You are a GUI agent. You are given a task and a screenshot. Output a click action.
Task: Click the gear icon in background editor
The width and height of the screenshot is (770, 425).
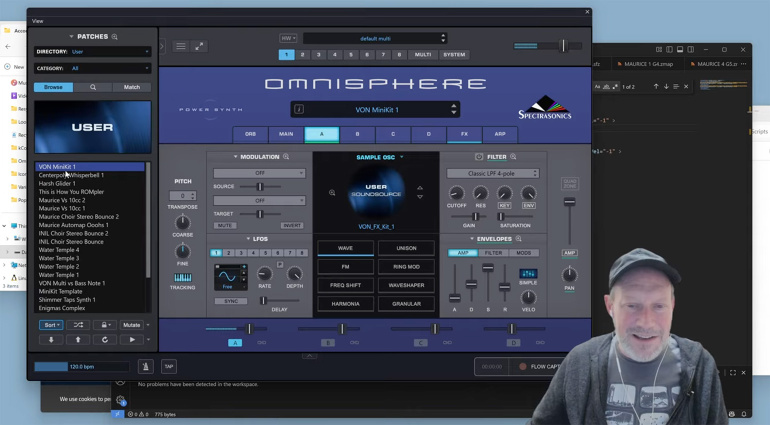coord(121,400)
